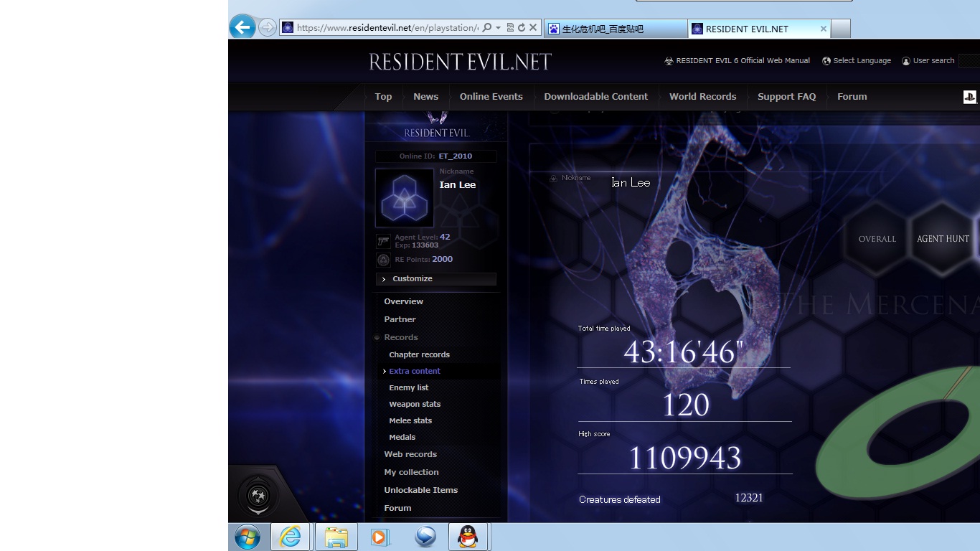Switch to the 生化危机吧_百度贴吧 tab
Image resolution: width=980 pixels, height=551 pixels.
(616, 29)
